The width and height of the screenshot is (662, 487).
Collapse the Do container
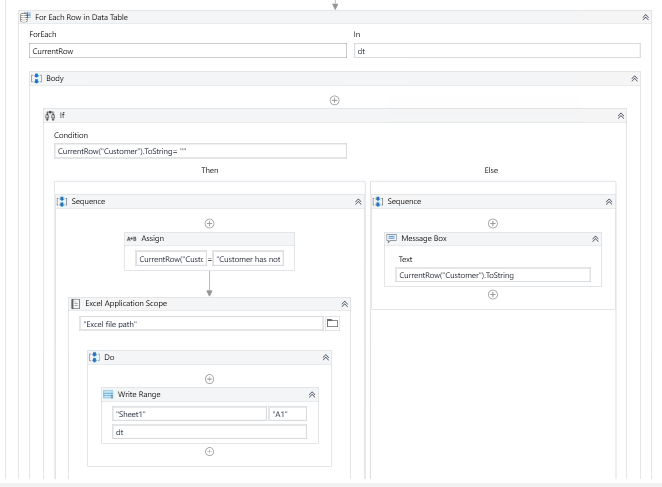coord(326,358)
